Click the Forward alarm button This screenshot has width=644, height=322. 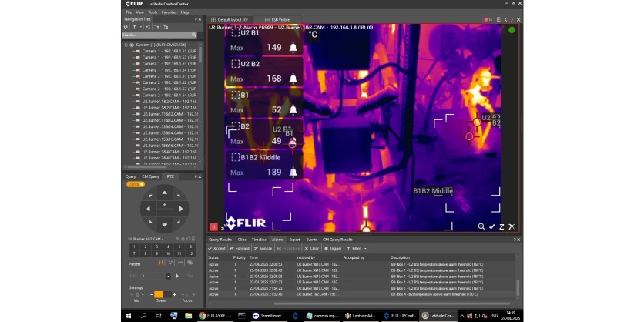click(240, 249)
